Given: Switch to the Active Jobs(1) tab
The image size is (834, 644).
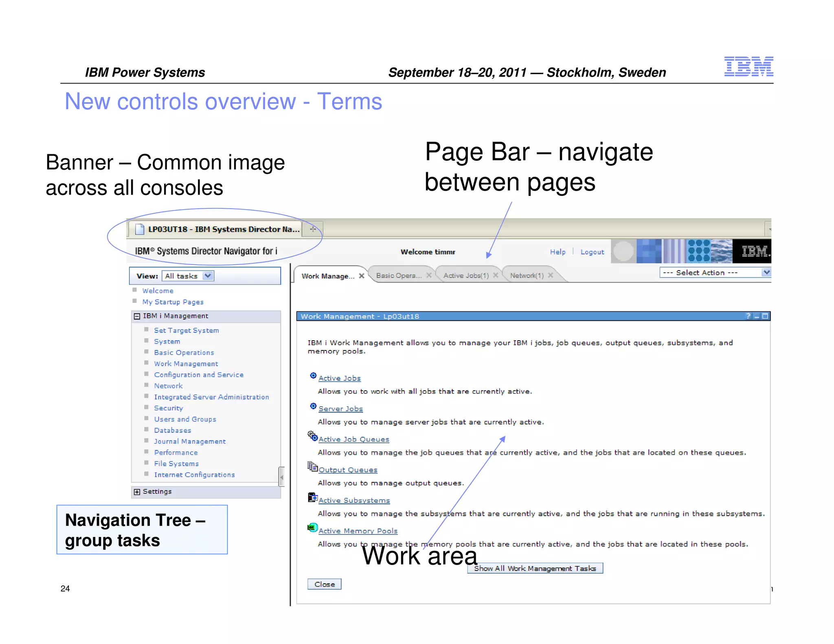Looking at the screenshot, I should 466,276.
